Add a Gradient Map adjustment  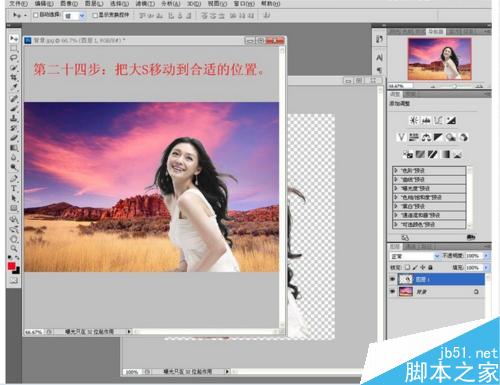pyautogui.click(x=445, y=154)
